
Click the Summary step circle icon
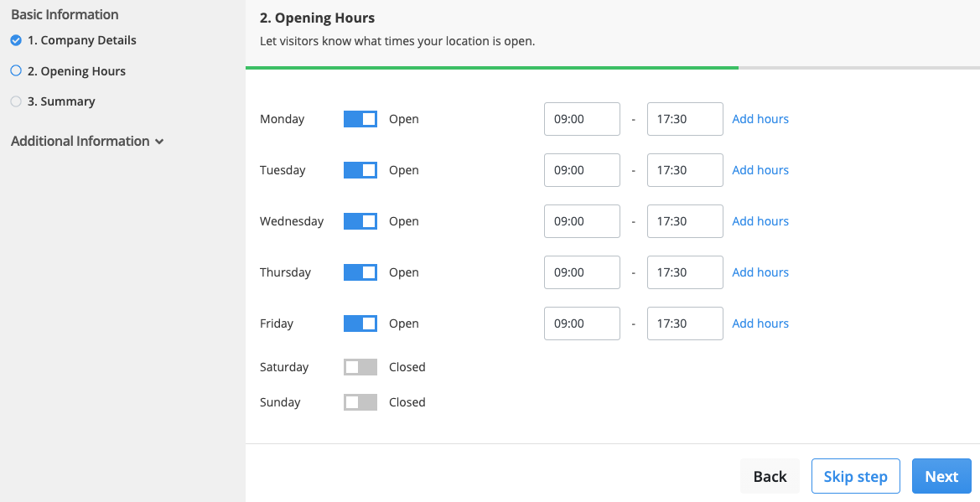pyautogui.click(x=16, y=101)
